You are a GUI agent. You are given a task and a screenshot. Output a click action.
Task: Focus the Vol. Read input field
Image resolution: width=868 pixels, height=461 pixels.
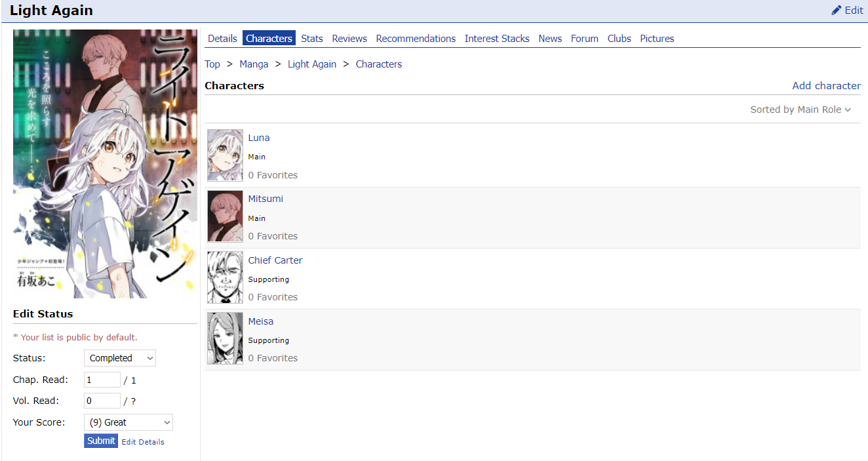click(102, 401)
